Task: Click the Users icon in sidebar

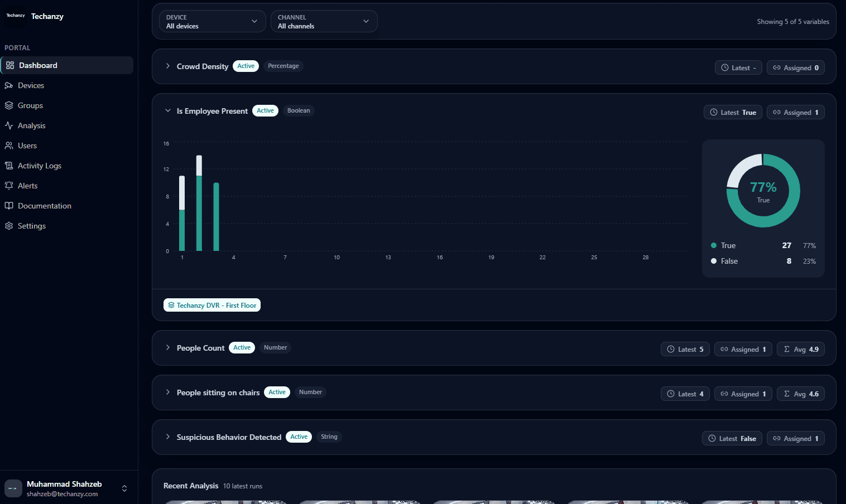Action: (9, 146)
